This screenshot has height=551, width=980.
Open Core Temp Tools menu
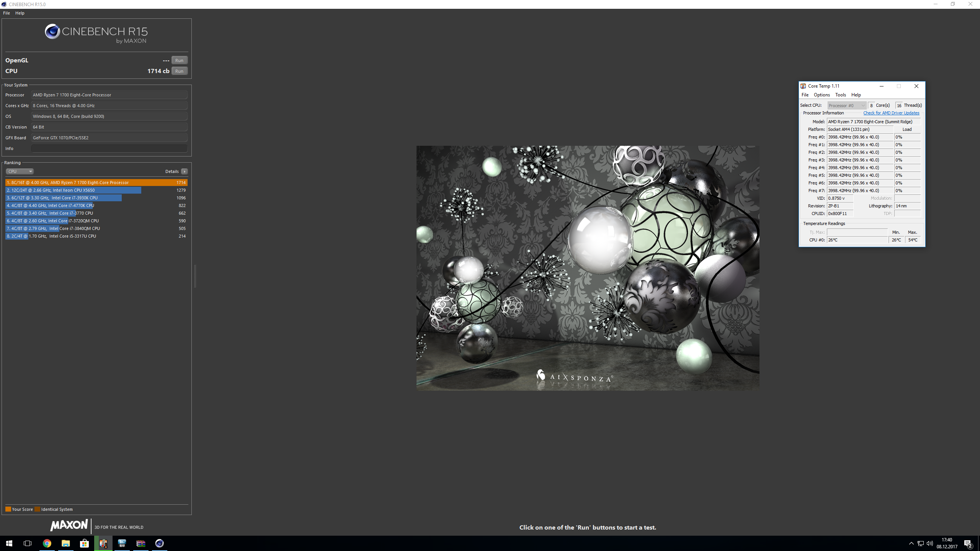840,95
